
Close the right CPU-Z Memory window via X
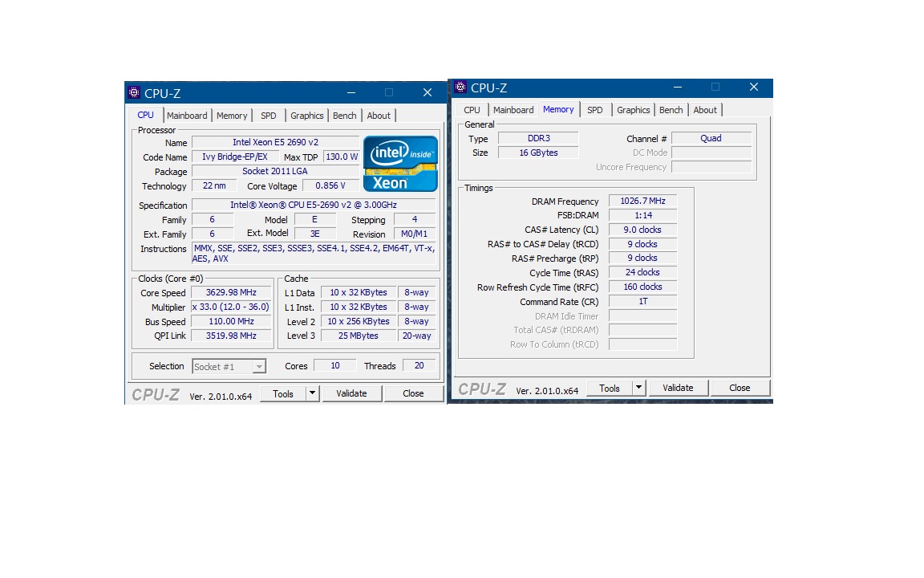pyautogui.click(x=754, y=88)
